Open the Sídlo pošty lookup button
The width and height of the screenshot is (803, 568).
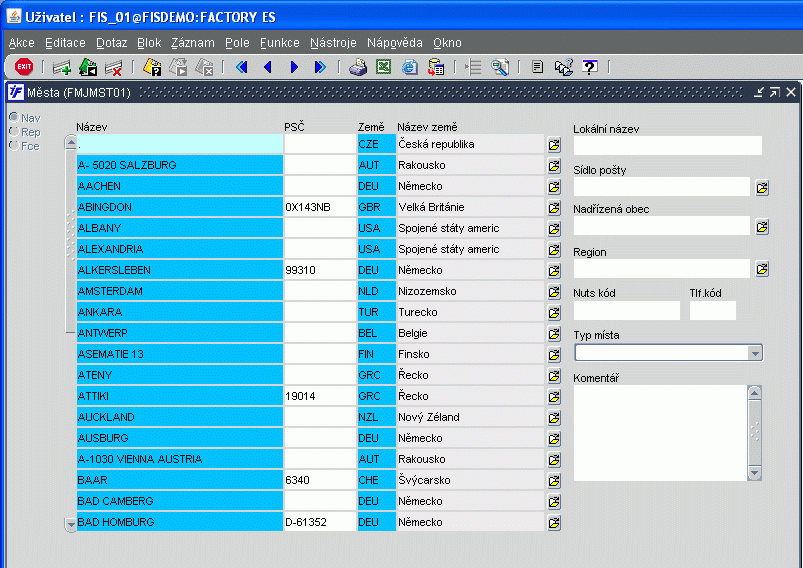point(762,188)
